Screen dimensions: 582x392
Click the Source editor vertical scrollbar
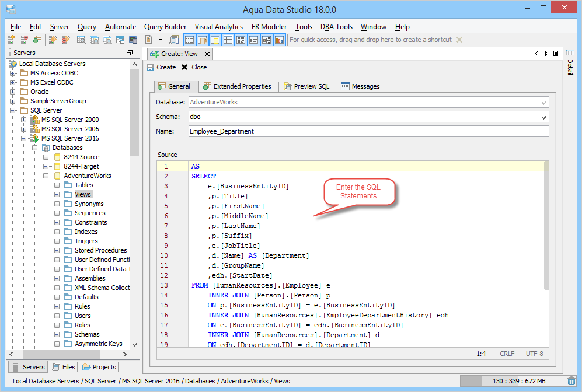tap(546, 226)
